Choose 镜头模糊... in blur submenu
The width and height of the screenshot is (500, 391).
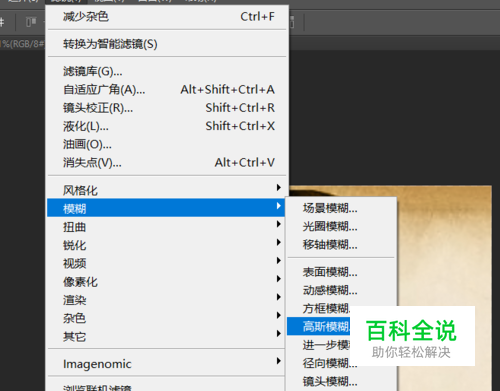[341, 381]
